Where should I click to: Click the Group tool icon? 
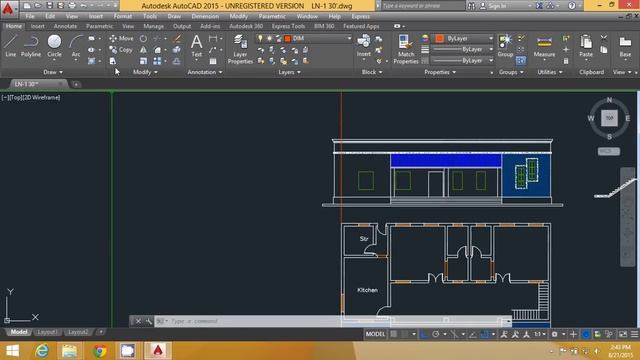[x=505, y=45]
